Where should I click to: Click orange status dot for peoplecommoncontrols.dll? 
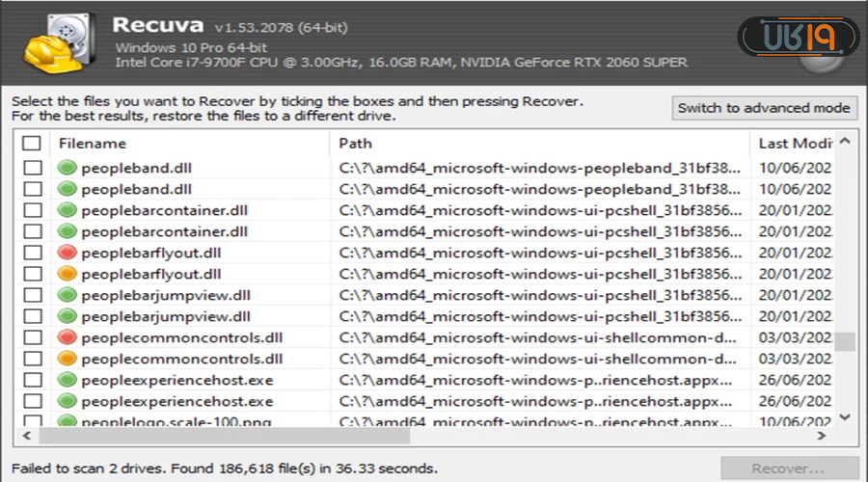click(x=68, y=359)
